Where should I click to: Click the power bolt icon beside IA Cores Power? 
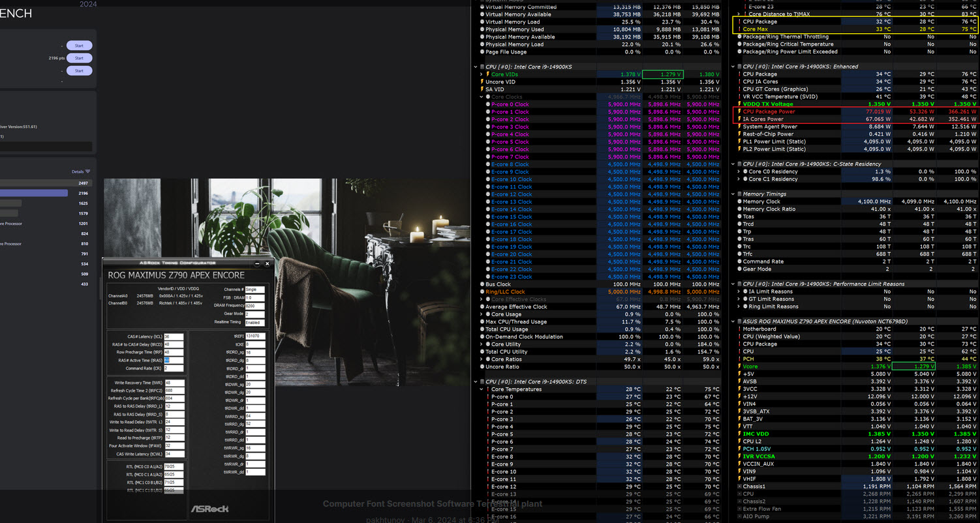739,119
